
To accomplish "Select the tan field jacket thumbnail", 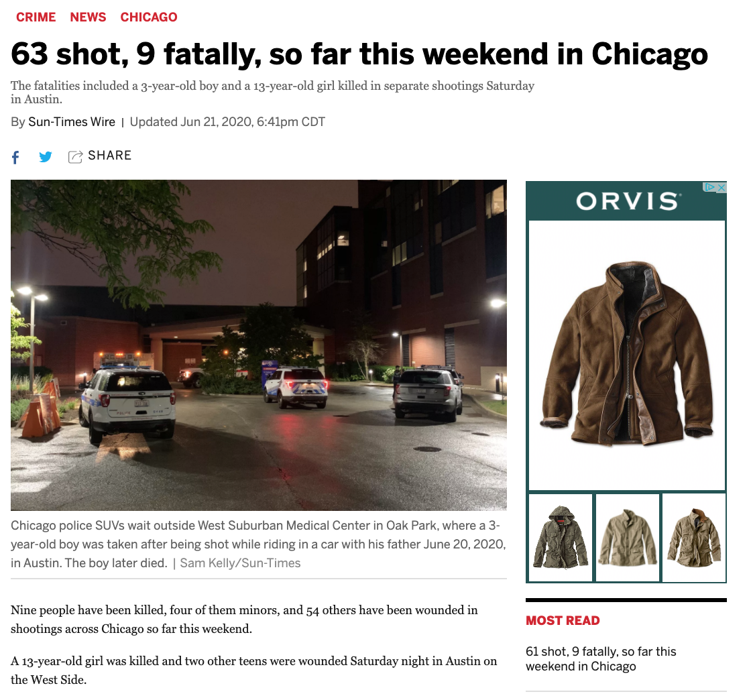I will [694, 537].
